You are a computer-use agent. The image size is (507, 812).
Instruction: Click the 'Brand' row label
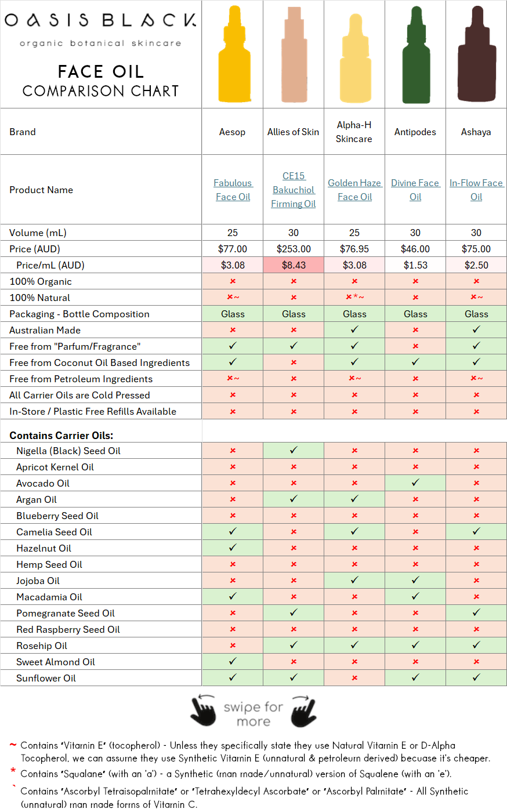(23, 132)
